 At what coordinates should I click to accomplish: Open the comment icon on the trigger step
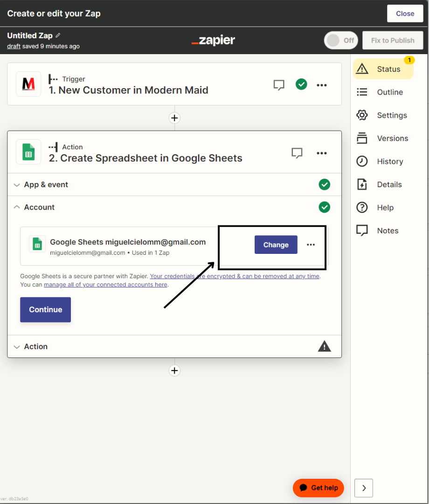279,85
